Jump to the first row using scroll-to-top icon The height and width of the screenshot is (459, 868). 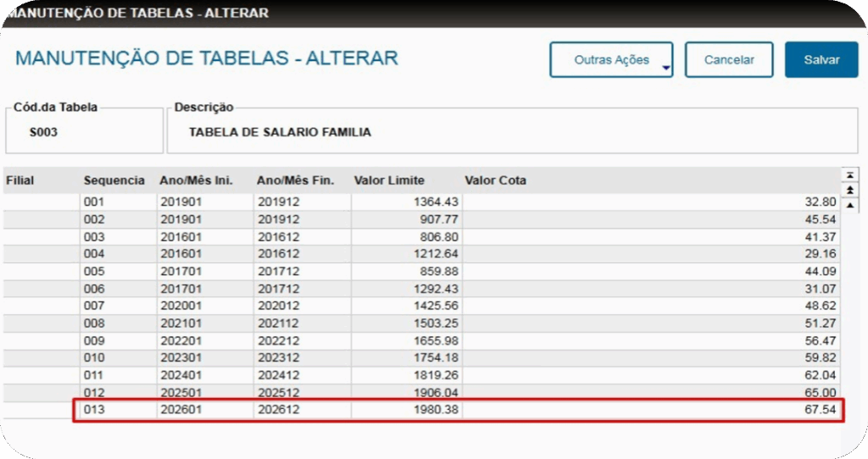pyautogui.click(x=850, y=174)
